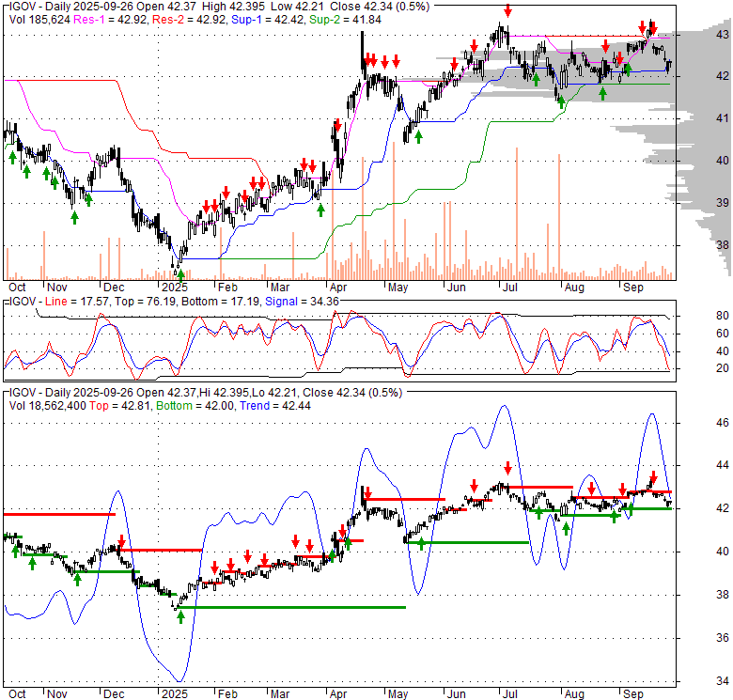
Task: Click the 60 level on oscillator scale
Action: [x=723, y=334]
